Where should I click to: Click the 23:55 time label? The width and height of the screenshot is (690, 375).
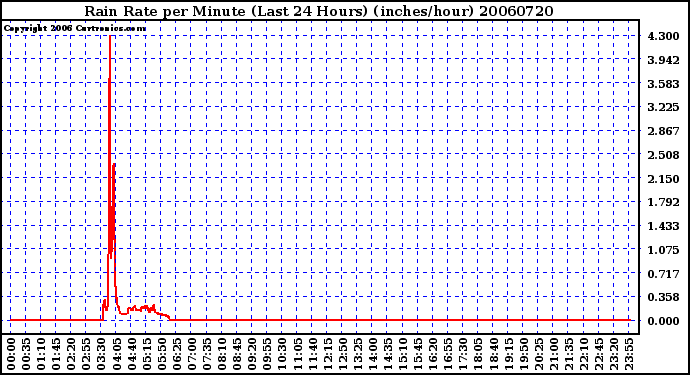tap(628, 354)
